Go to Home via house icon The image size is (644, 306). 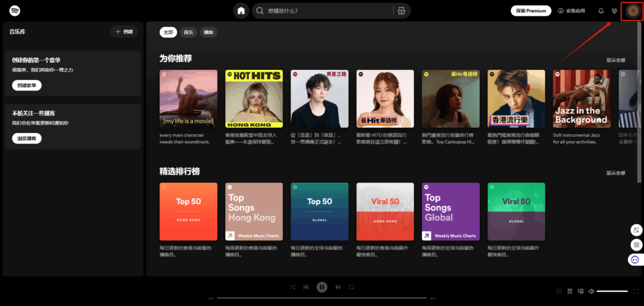(241, 11)
